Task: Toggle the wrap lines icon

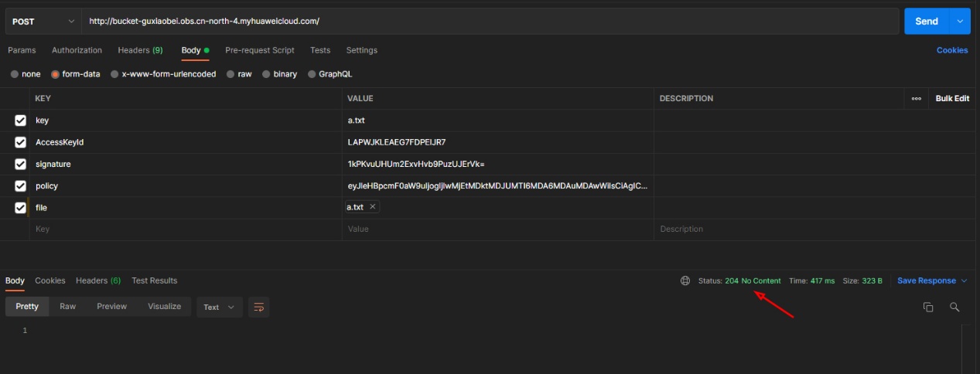Action: click(x=259, y=307)
